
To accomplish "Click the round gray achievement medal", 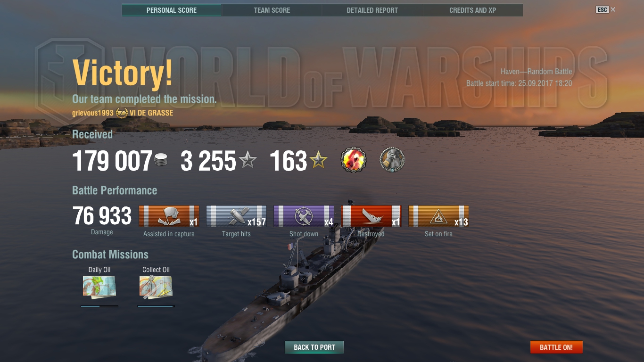I will pyautogui.click(x=392, y=161).
